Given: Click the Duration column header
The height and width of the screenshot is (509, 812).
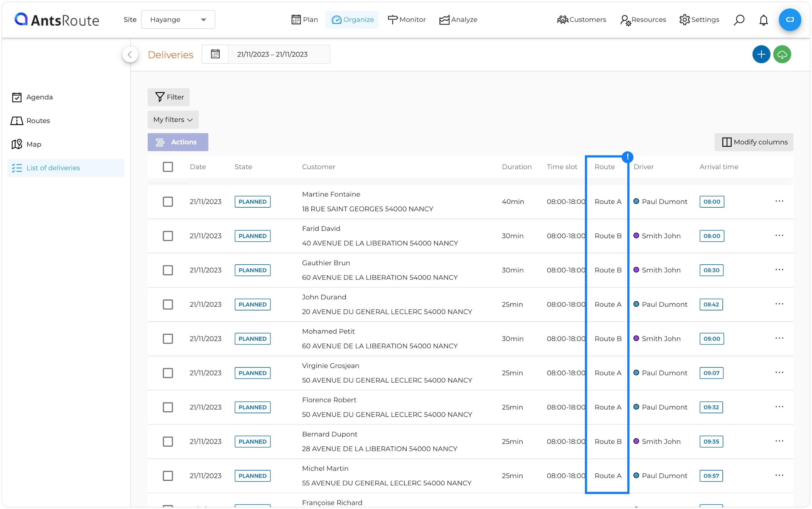Looking at the screenshot, I should [517, 167].
